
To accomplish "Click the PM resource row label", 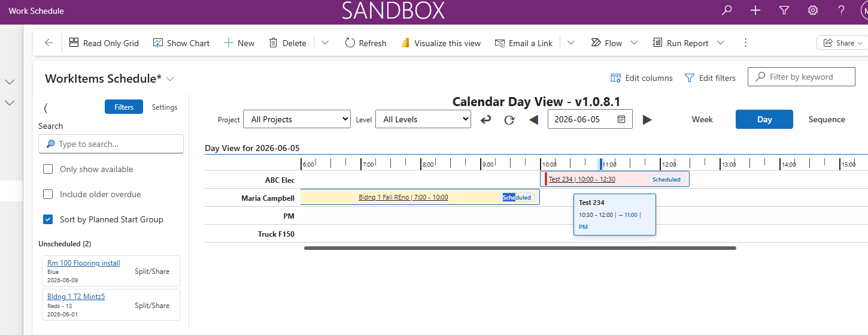I will [289, 216].
